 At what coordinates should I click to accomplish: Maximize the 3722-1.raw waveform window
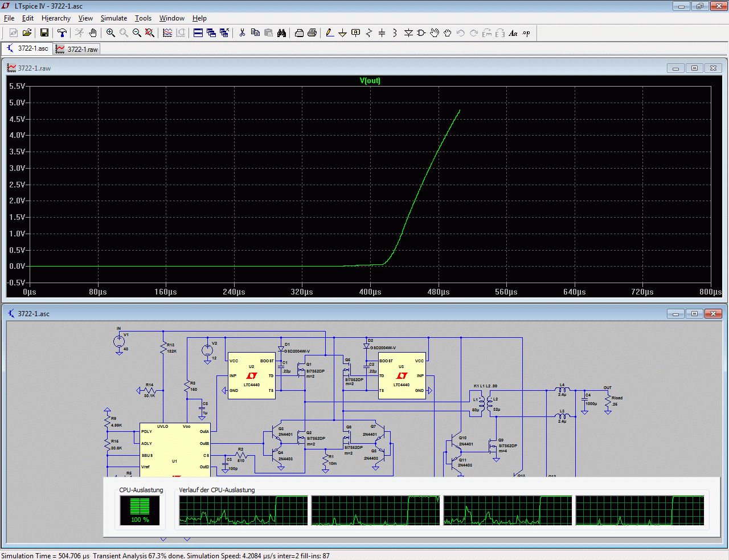point(694,68)
